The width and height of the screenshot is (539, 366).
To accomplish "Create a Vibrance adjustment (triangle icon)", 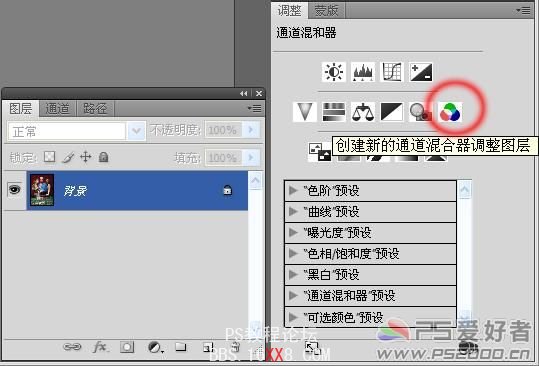I will tap(305, 112).
